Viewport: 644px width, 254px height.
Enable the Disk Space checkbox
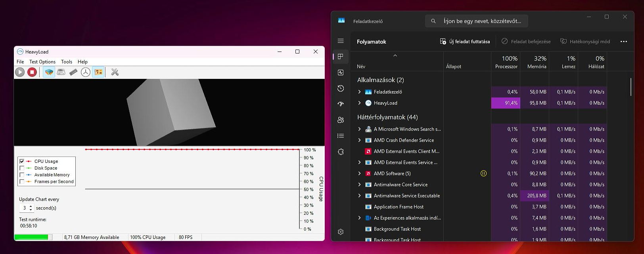tap(22, 168)
